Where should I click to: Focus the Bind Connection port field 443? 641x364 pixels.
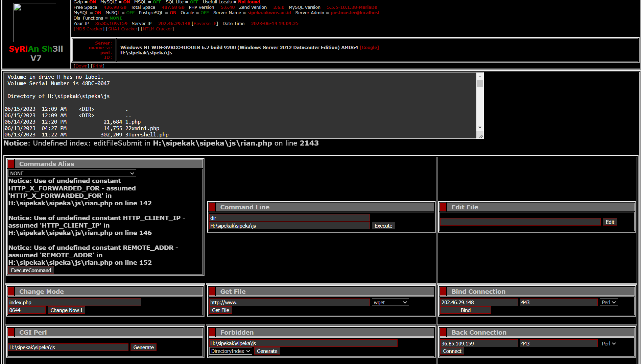pos(559,303)
